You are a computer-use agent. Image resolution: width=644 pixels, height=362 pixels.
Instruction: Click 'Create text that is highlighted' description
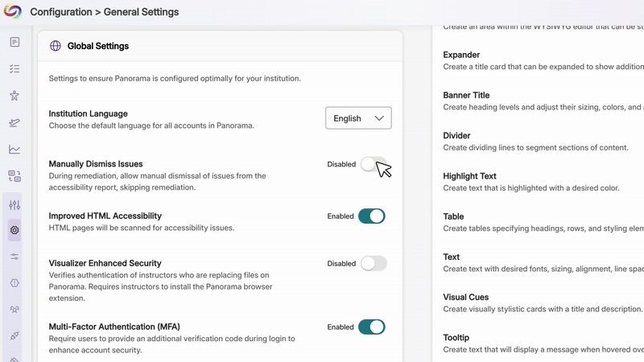coord(531,188)
